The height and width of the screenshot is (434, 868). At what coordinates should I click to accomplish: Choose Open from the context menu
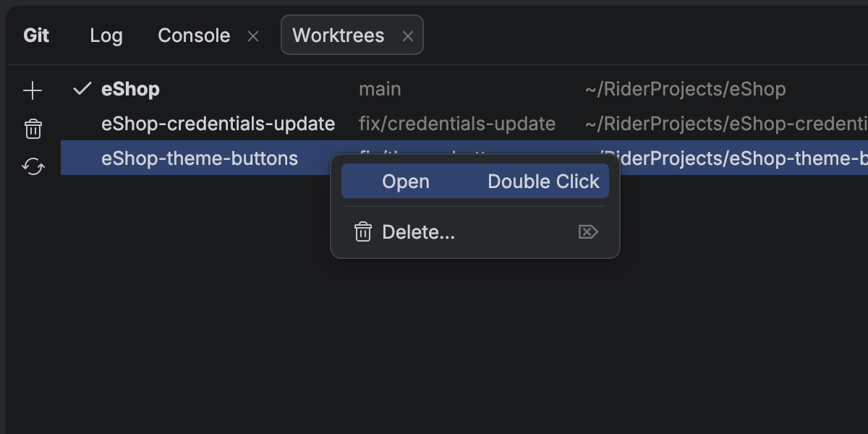[406, 182]
